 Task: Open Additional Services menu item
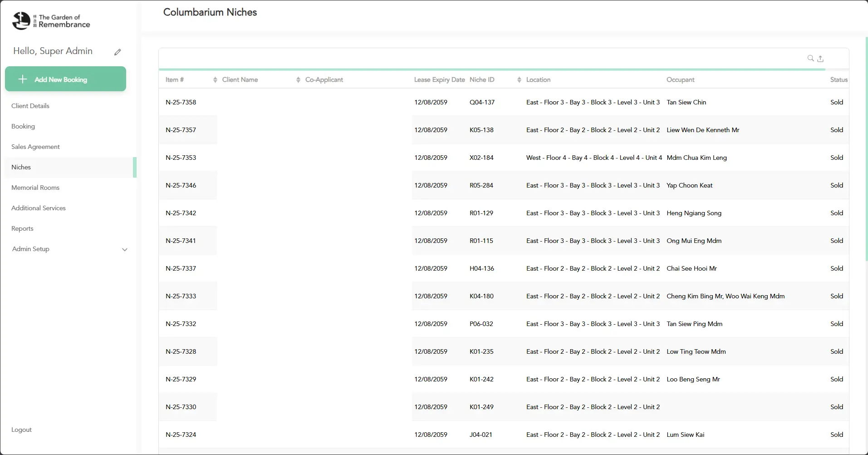pos(39,208)
